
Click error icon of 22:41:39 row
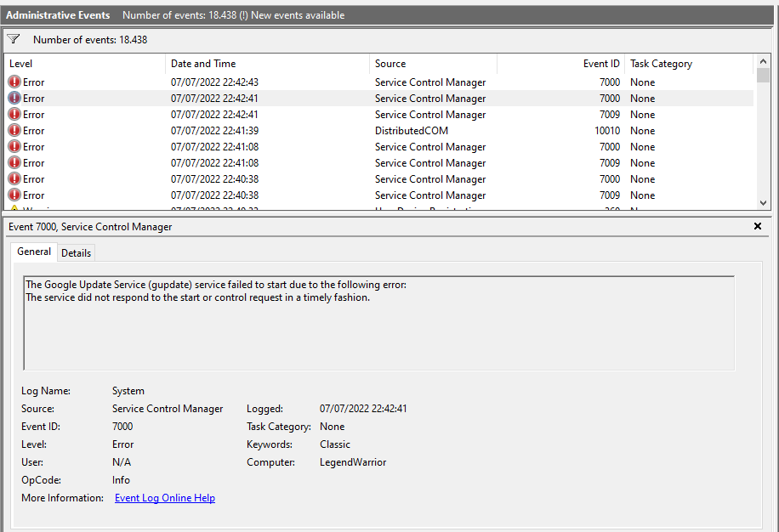pyautogui.click(x=14, y=131)
